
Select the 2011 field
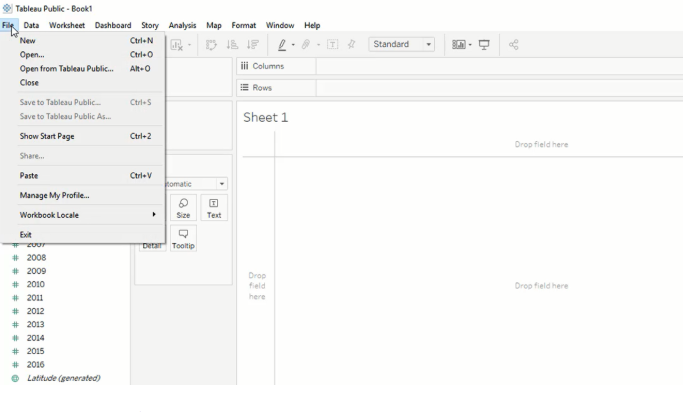tap(35, 298)
